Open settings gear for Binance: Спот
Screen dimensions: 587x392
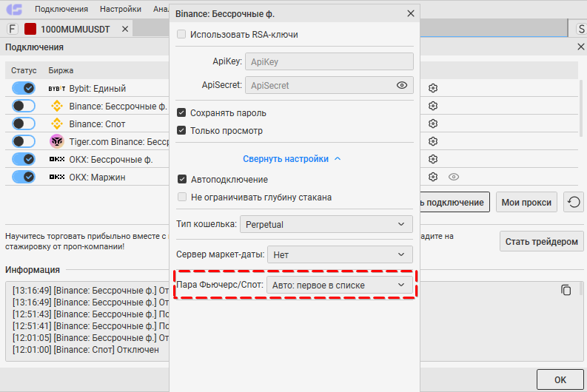[433, 124]
